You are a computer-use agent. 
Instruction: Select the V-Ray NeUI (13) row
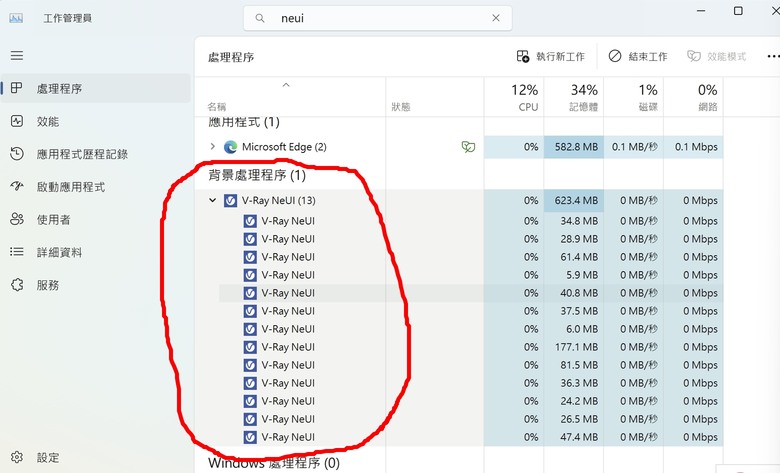[x=459, y=200]
